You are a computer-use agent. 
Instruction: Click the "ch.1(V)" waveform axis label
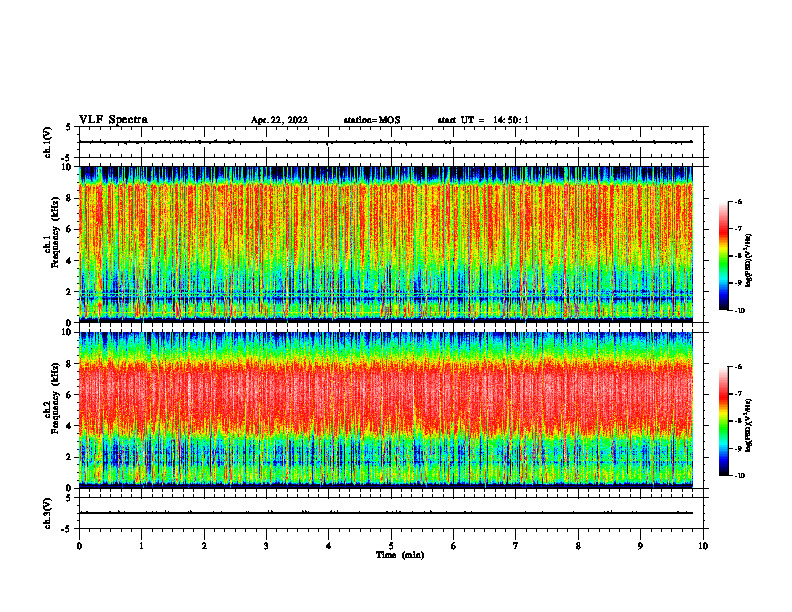tap(47, 142)
